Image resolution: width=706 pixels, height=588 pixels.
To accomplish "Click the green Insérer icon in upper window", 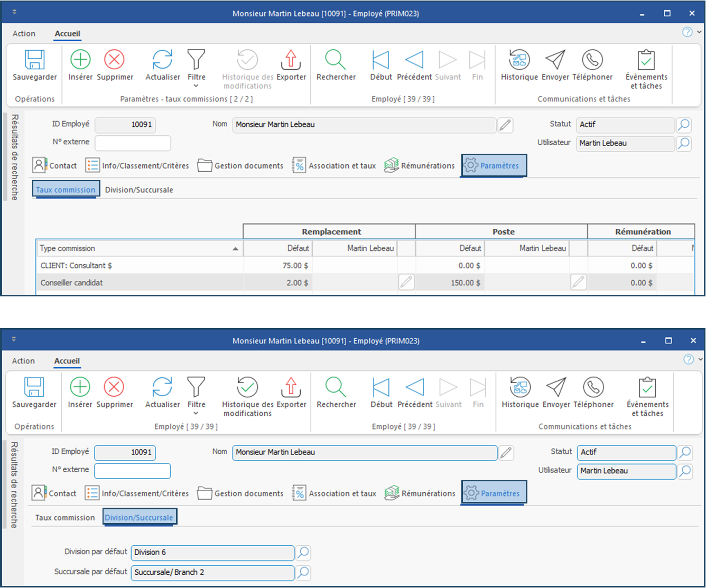I will [80, 60].
